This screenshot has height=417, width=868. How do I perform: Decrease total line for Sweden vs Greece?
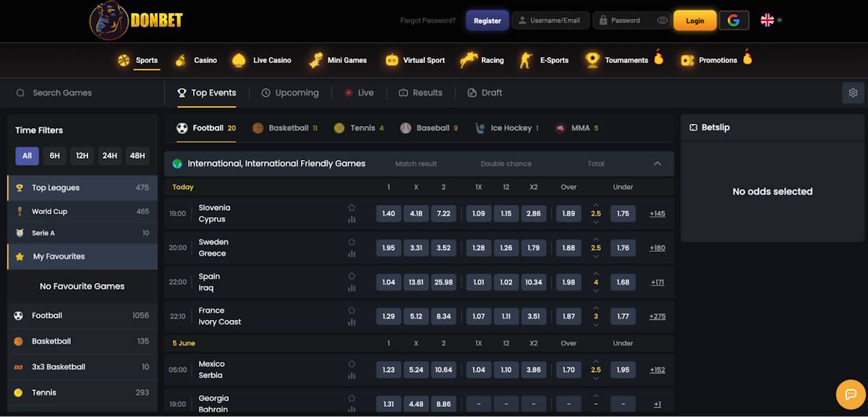pos(596,256)
